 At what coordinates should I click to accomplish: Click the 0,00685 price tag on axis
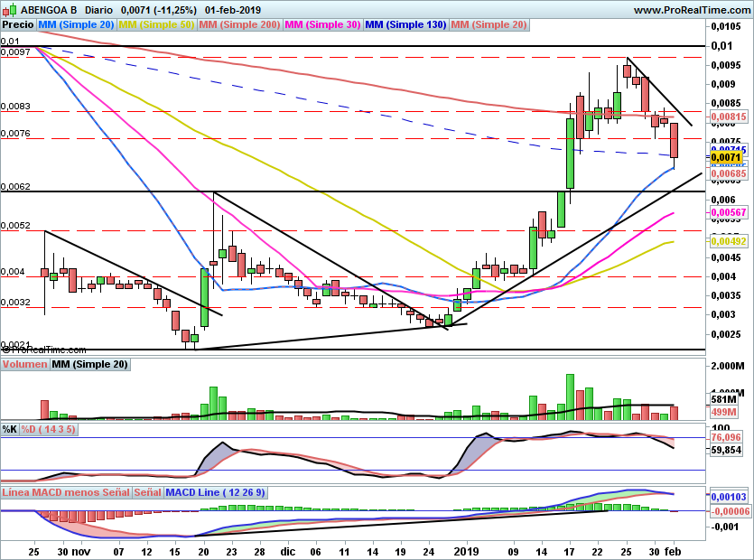(x=727, y=172)
